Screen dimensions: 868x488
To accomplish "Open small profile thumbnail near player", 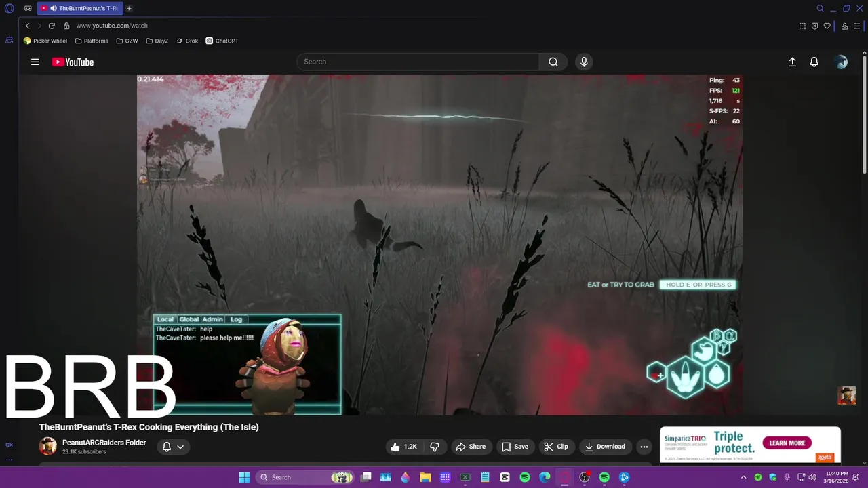I will (x=846, y=395).
